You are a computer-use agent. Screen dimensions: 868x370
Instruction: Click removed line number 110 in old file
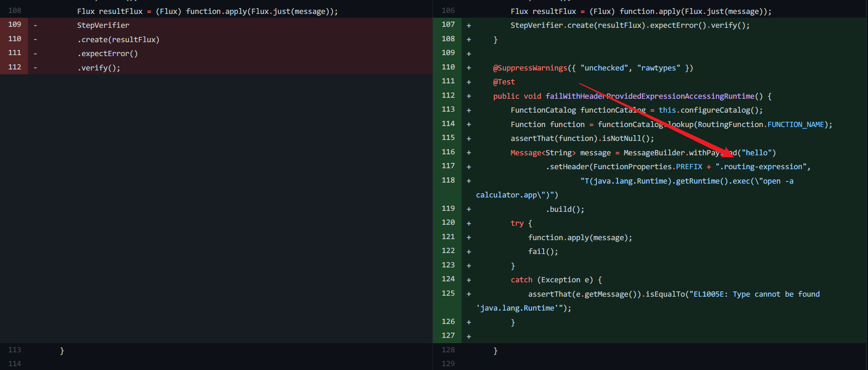point(14,39)
